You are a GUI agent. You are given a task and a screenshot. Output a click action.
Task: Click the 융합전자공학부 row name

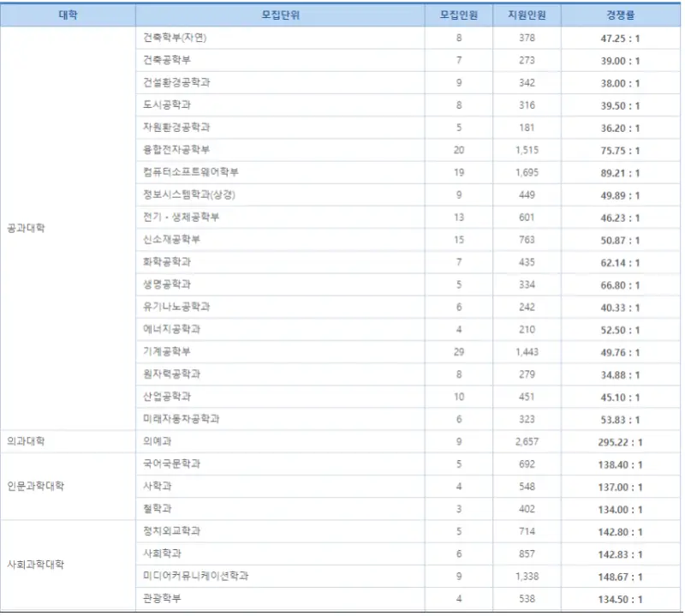(x=176, y=150)
